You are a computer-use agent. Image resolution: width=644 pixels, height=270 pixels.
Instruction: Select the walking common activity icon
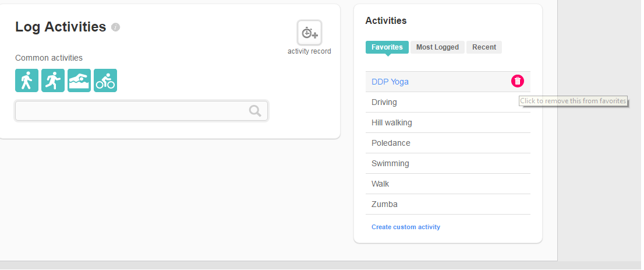pyautogui.click(x=27, y=80)
